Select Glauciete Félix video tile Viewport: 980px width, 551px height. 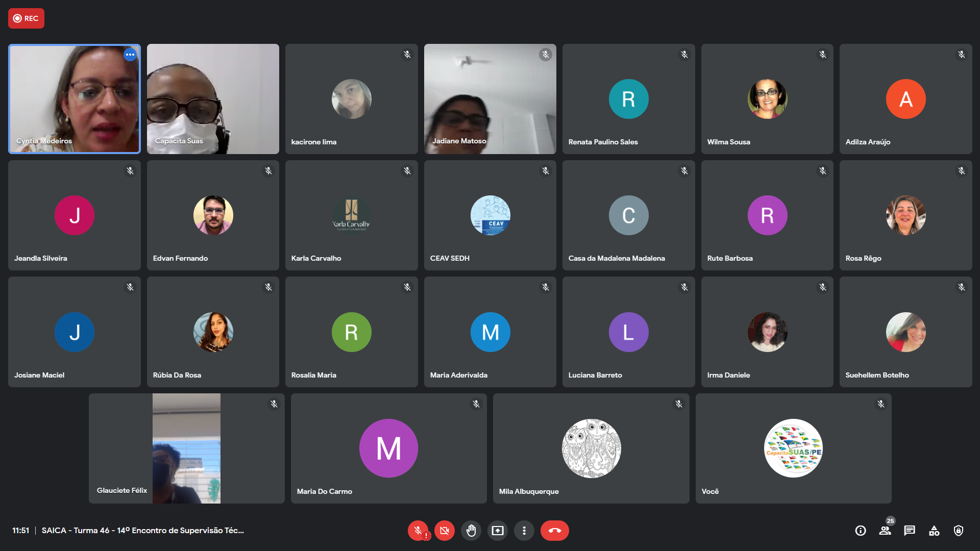186,448
